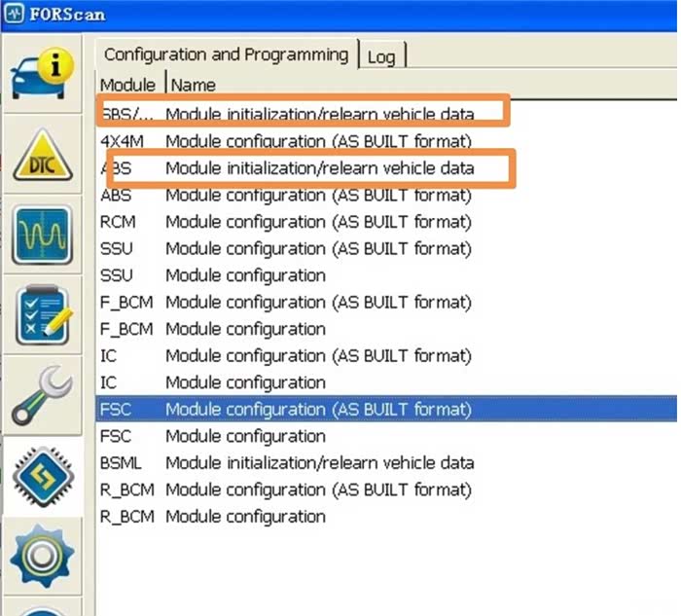This screenshot has height=616, width=681.
Task: Select highlighted FSC AS BUILT format row
Action: pyautogui.click(x=386, y=410)
